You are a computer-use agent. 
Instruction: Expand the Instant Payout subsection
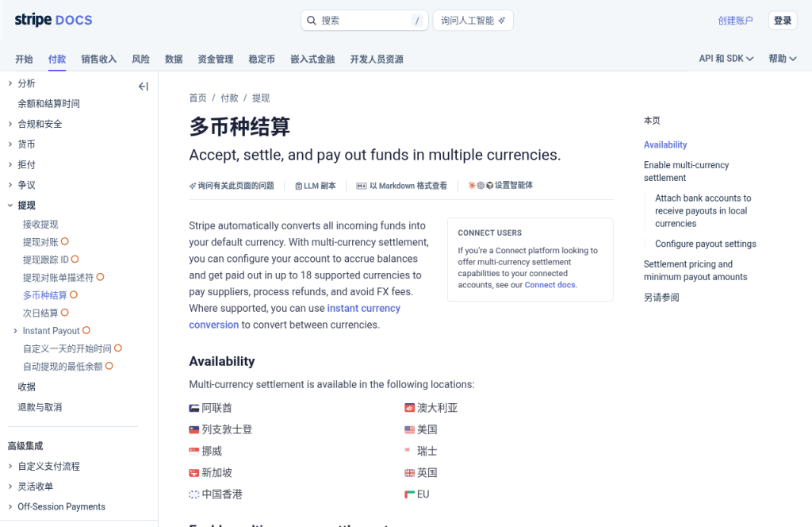coord(15,331)
